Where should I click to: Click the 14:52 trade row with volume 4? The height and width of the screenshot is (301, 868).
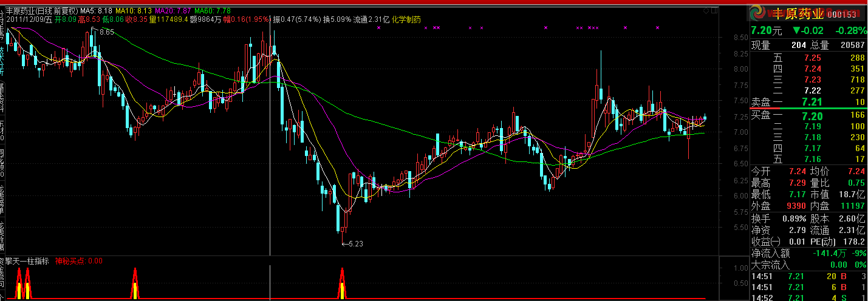pos(808,297)
